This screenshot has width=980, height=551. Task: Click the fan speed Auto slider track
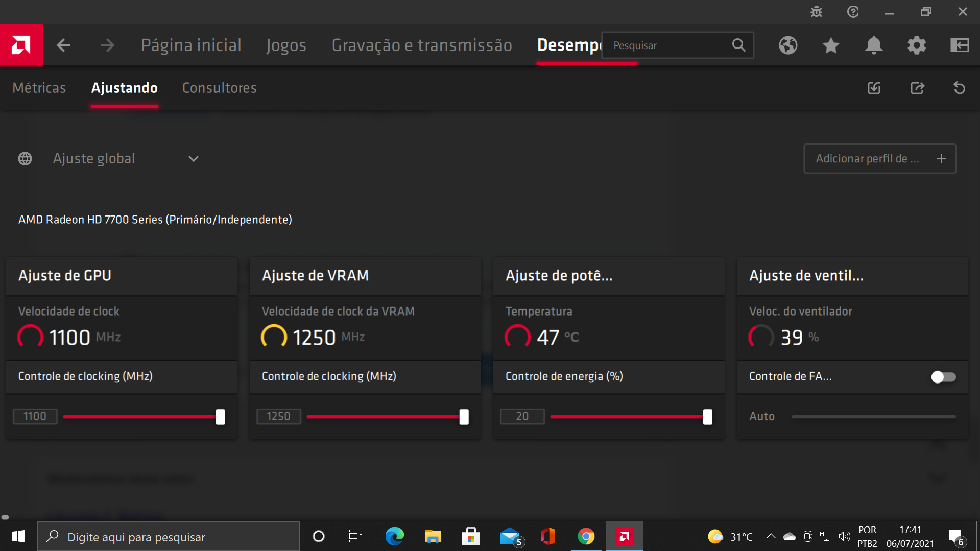click(x=873, y=417)
